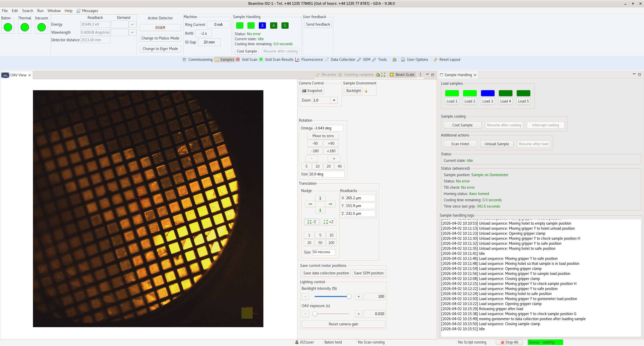The height and width of the screenshot is (346, 644).
Task: Click Reset camera gain
Action: 343,324
